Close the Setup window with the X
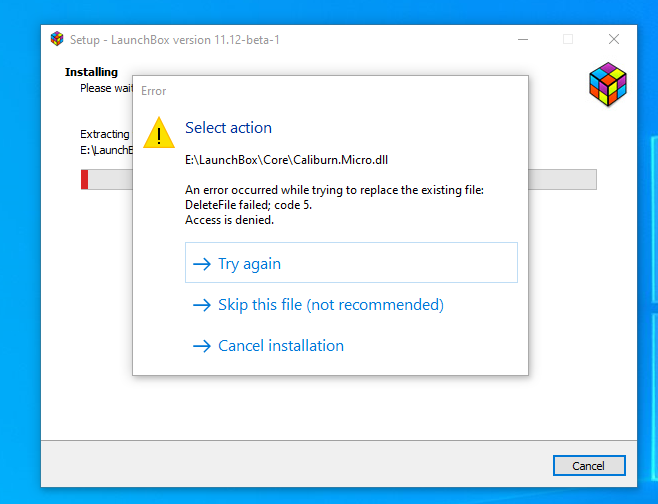The image size is (658, 504). pos(614,39)
